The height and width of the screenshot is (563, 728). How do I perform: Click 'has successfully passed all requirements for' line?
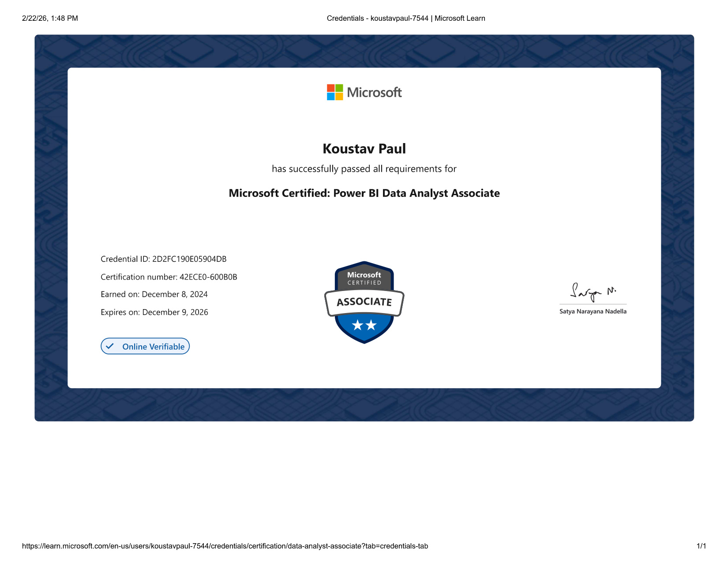[364, 169]
